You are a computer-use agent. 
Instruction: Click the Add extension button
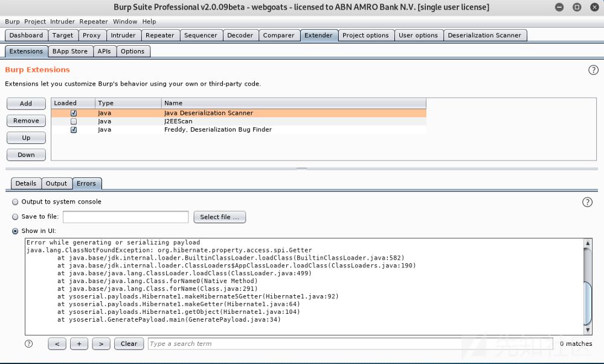tap(26, 103)
